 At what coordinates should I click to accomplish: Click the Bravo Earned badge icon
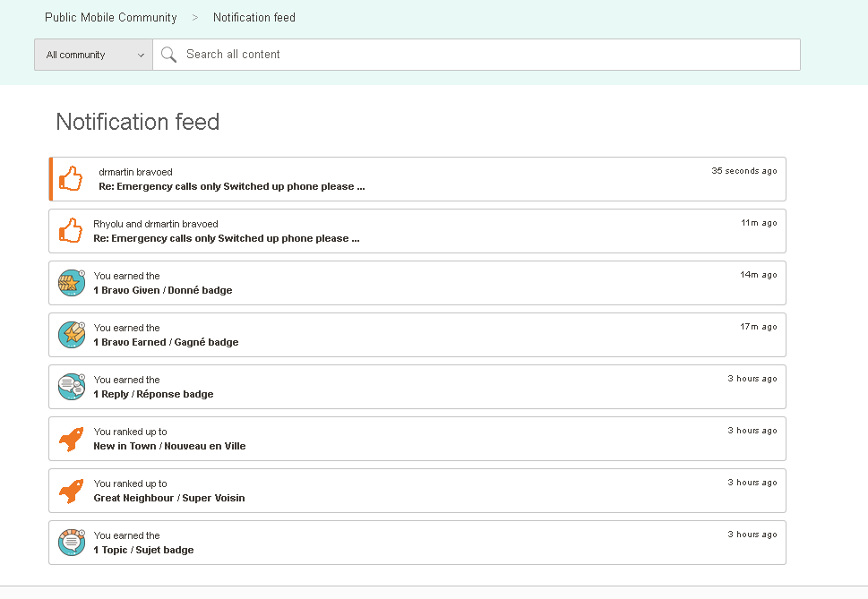point(71,335)
